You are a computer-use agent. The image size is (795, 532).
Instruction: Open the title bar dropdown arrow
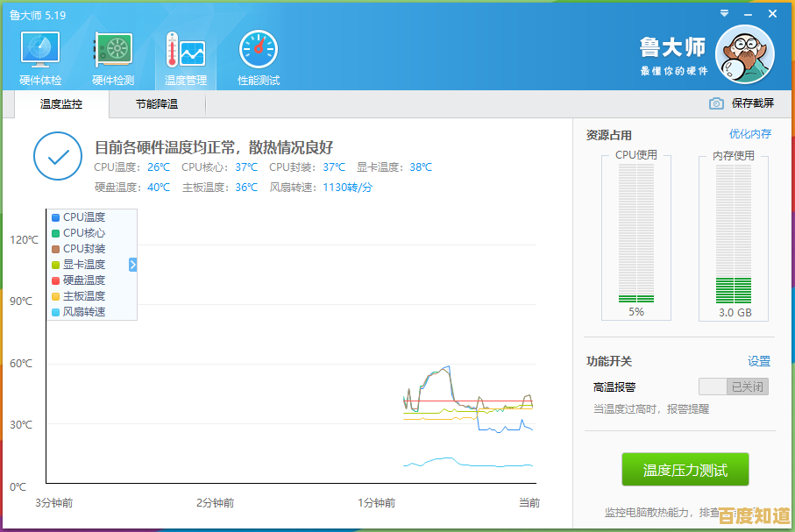[x=723, y=13]
